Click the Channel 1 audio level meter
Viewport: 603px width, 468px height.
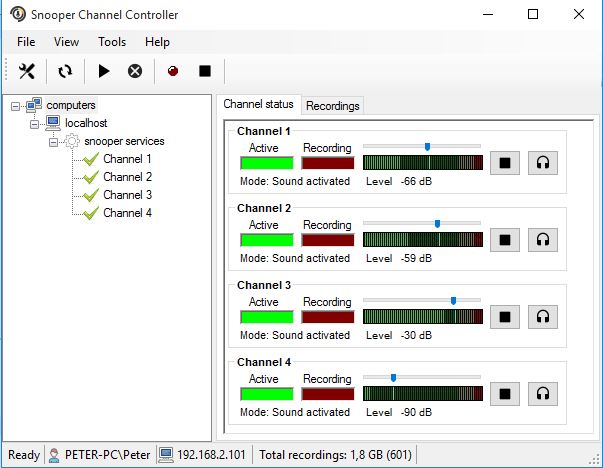point(423,163)
